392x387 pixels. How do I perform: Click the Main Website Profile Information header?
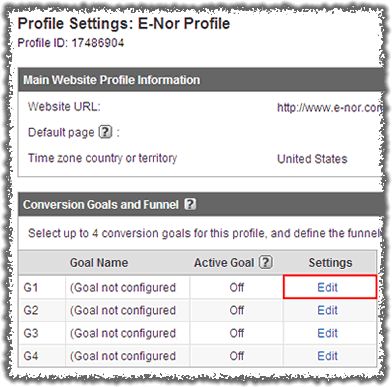pyautogui.click(x=112, y=80)
